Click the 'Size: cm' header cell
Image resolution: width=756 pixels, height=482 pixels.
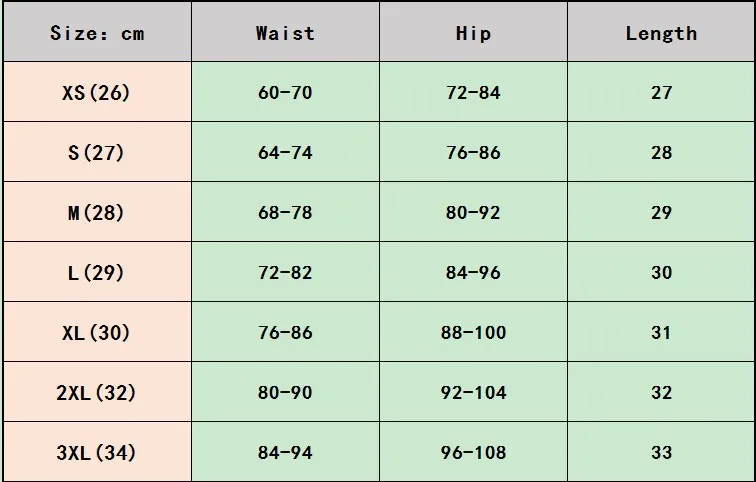(x=97, y=33)
